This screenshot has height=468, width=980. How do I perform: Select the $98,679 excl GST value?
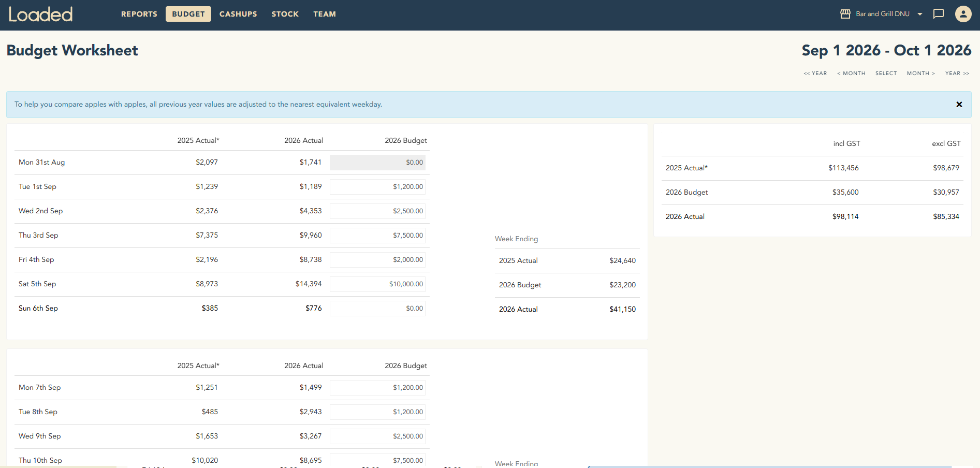click(x=946, y=168)
